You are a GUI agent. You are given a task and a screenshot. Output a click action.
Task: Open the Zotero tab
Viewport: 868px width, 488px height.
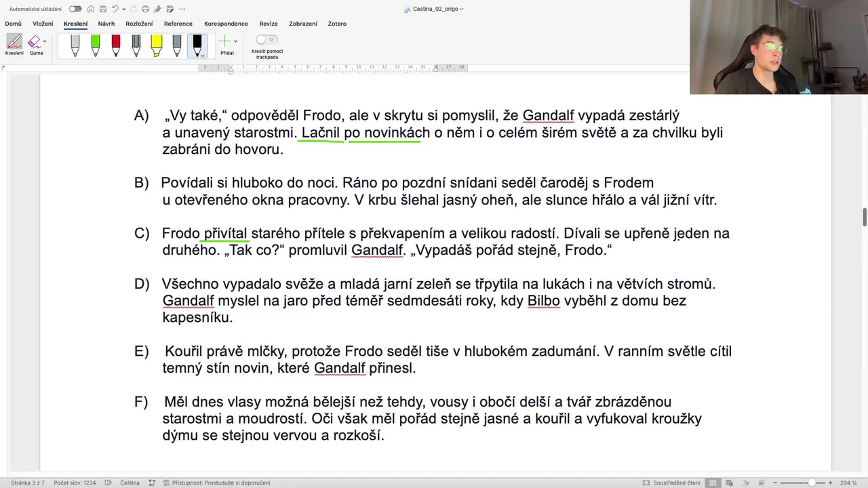click(337, 24)
